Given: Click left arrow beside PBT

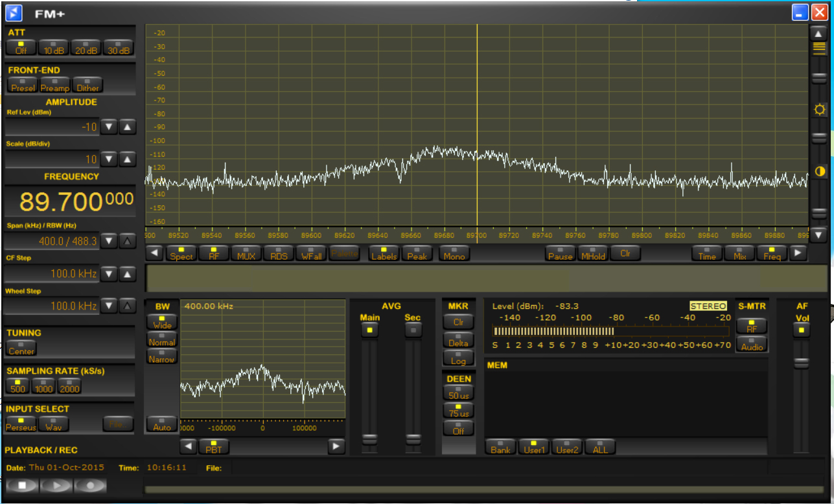Looking at the screenshot, I should 188,446.
